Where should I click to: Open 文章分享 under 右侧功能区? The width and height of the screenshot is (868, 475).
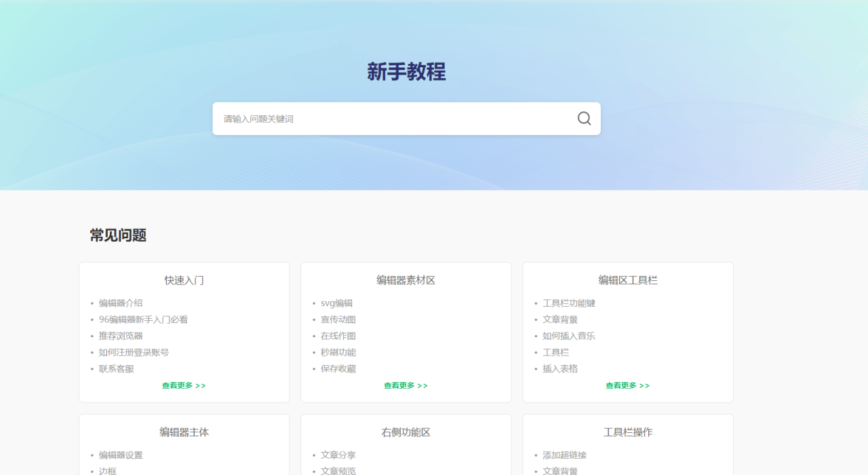coord(338,455)
